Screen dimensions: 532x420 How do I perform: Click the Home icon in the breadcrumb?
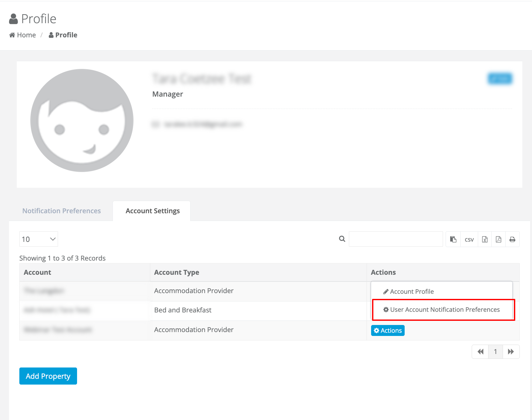click(x=12, y=34)
